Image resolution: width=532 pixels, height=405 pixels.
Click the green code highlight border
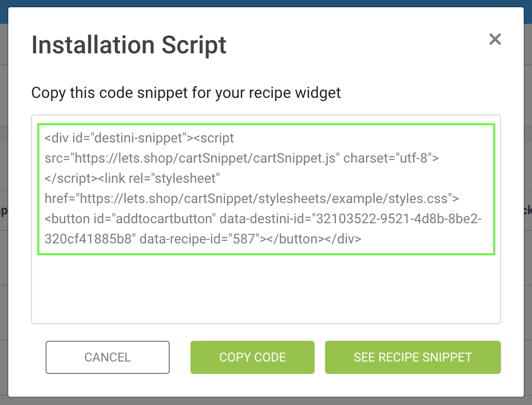pos(266,124)
